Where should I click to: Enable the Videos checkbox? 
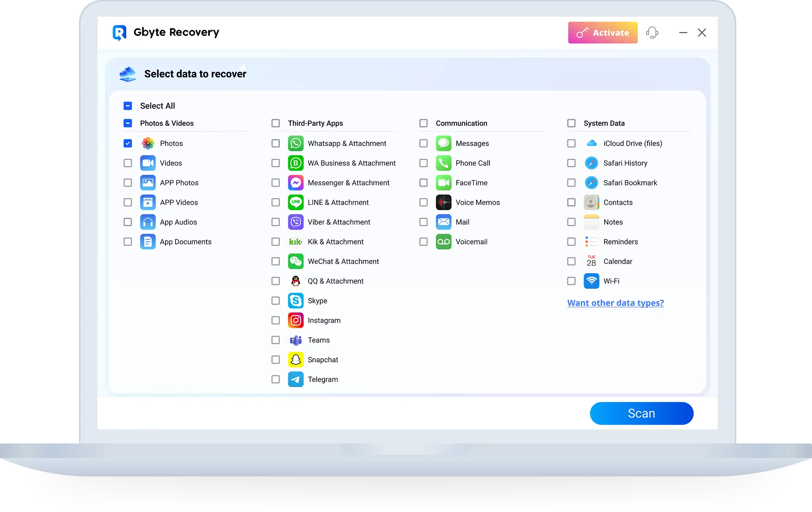(128, 163)
